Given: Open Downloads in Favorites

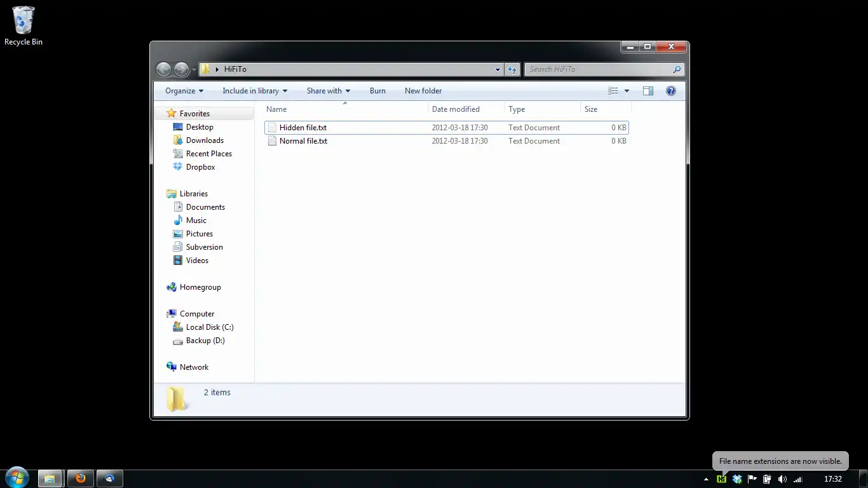Looking at the screenshot, I should pos(205,140).
